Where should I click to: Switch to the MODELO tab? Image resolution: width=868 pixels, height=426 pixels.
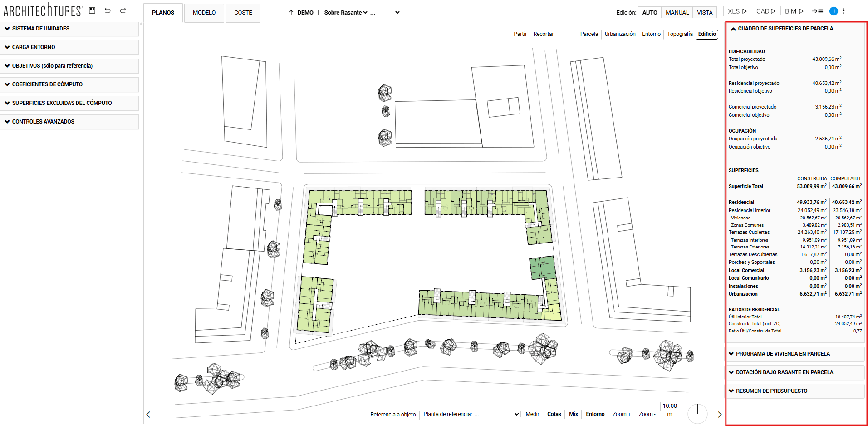[204, 13]
